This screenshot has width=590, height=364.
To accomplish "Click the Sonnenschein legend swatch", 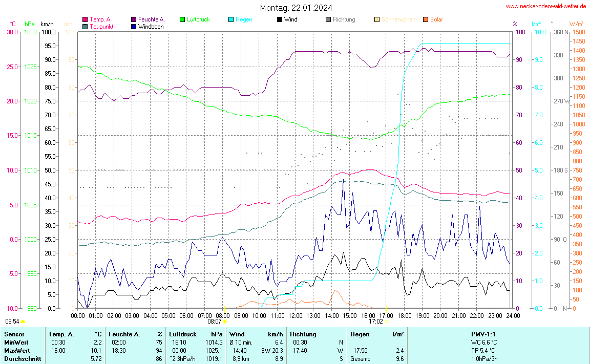I will pyautogui.click(x=377, y=19).
